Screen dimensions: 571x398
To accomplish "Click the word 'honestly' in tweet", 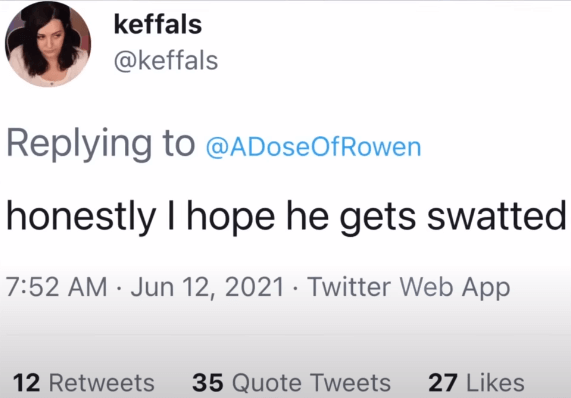I will tap(81, 218).
